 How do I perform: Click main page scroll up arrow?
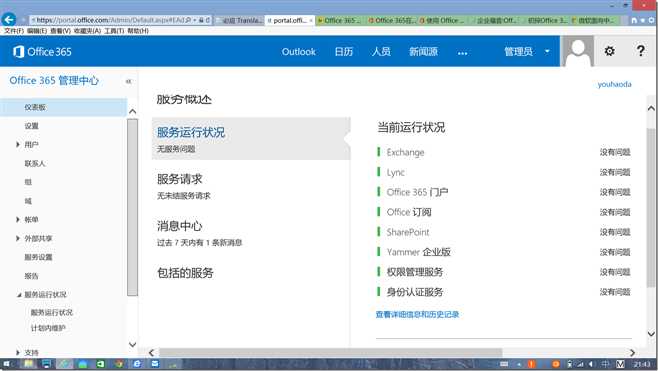[651, 108]
